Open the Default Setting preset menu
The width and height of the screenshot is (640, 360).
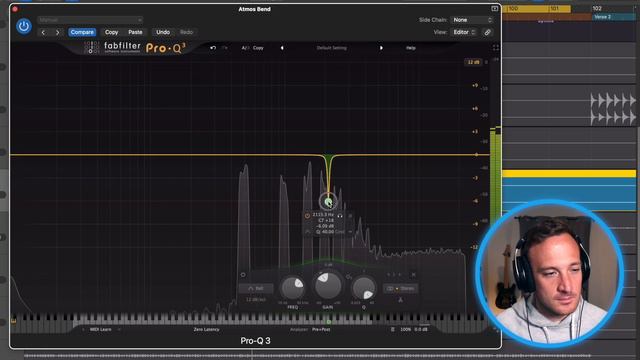[x=331, y=48]
